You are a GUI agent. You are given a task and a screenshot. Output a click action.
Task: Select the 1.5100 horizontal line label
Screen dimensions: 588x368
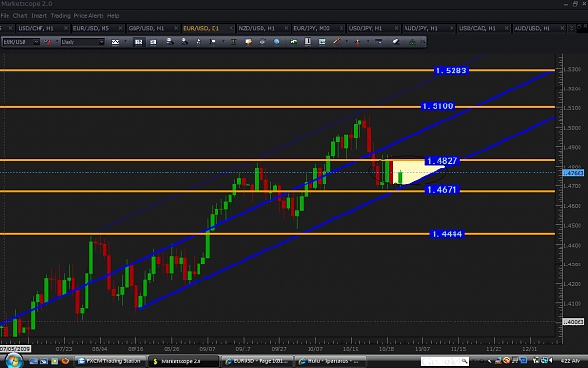[x=437, y=106]
